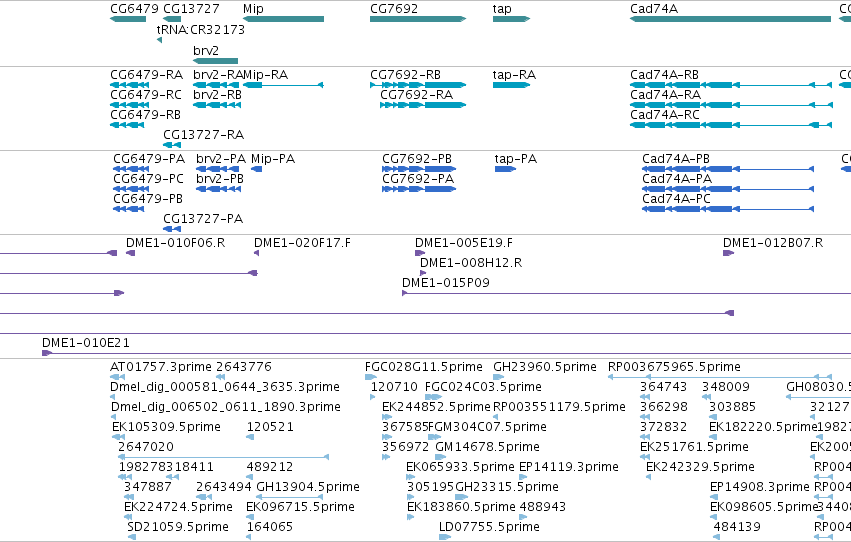Image resolution: width=851 pixels, height=542 pixels.
Task: Click the tRNA:CR32173 label
Action: coord(201,29)
